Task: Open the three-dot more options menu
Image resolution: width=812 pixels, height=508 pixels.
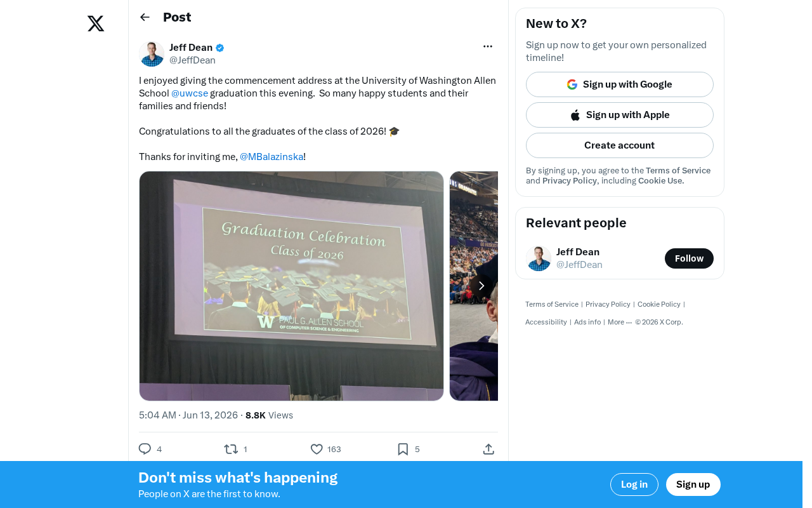Action: 488,46
